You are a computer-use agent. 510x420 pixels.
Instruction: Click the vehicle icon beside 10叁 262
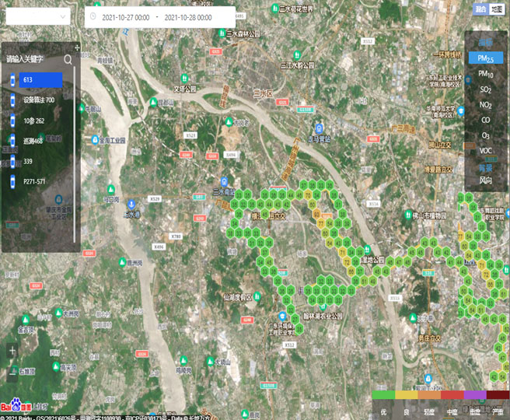(x=13, y=121)
